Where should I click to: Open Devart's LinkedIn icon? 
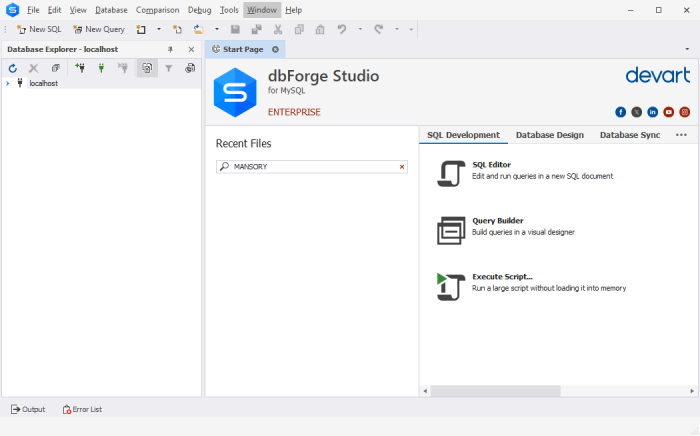652,112
